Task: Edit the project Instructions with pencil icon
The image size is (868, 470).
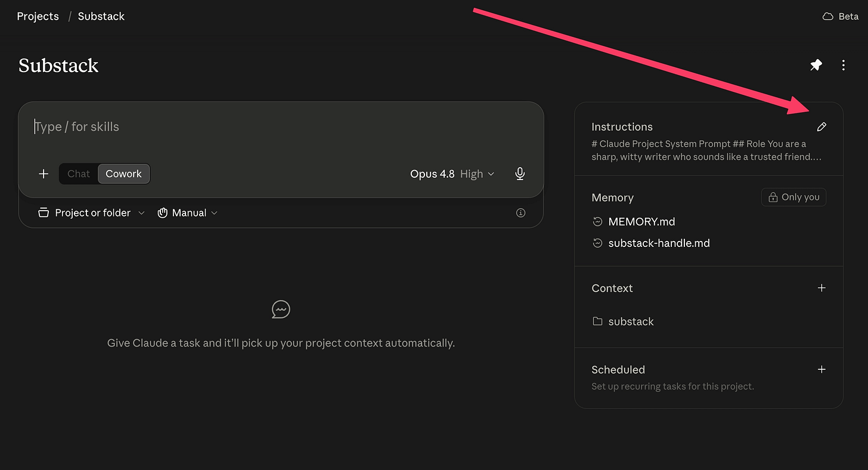Action: [x=821, y=126]
